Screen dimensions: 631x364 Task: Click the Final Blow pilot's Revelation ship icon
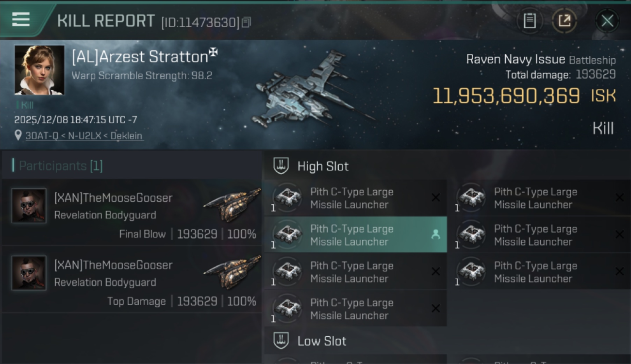coord(232,203)
